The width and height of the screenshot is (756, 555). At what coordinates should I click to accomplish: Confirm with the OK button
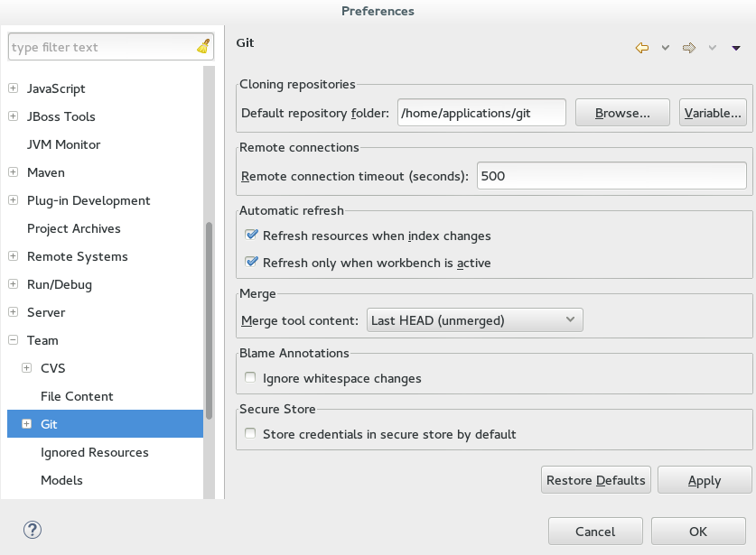[698, 532]
